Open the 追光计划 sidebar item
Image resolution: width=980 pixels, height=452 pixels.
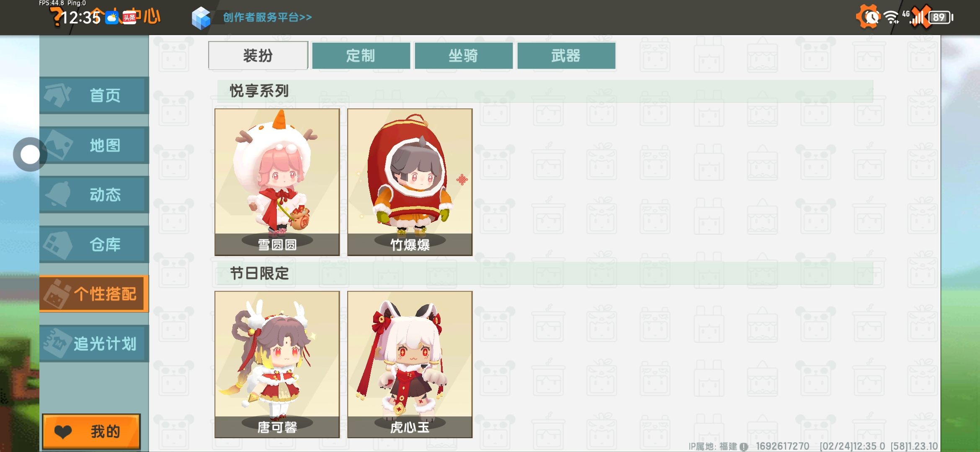point(94,344)
